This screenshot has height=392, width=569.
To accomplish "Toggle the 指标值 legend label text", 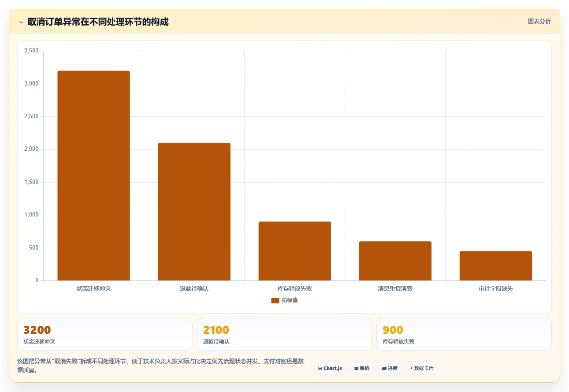I will click(x=290, y=300).
